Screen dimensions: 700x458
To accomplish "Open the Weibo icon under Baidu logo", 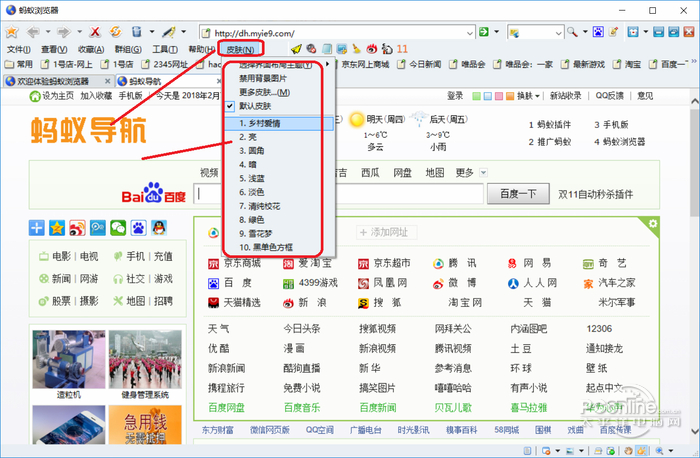I will [x=77, y=228].
